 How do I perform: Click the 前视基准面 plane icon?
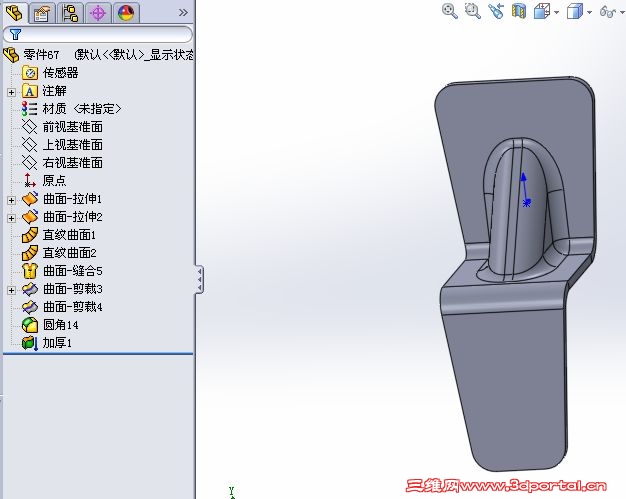30,127
